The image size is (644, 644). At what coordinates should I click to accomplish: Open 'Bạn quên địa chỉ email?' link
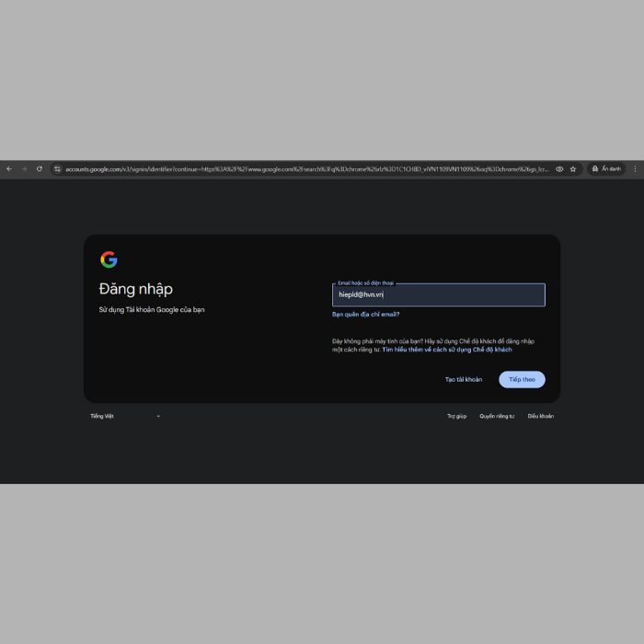tap(365, 315)
